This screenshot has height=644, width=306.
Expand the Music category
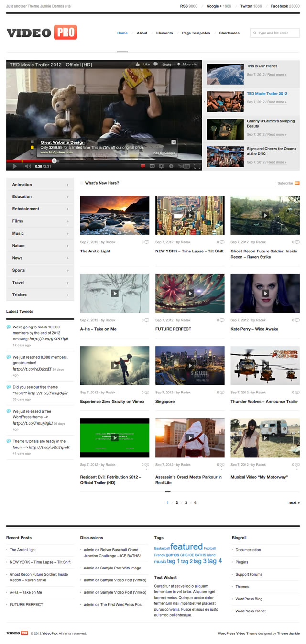pyautogui.click(x=40, y=233)
